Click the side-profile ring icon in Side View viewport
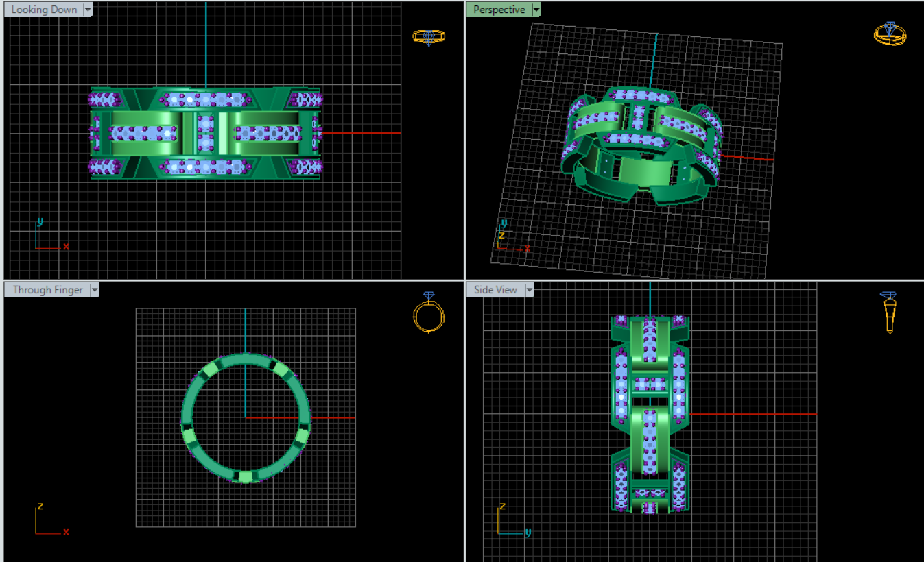Viewport: 924px width, 562px height. [x=890, y=313]
